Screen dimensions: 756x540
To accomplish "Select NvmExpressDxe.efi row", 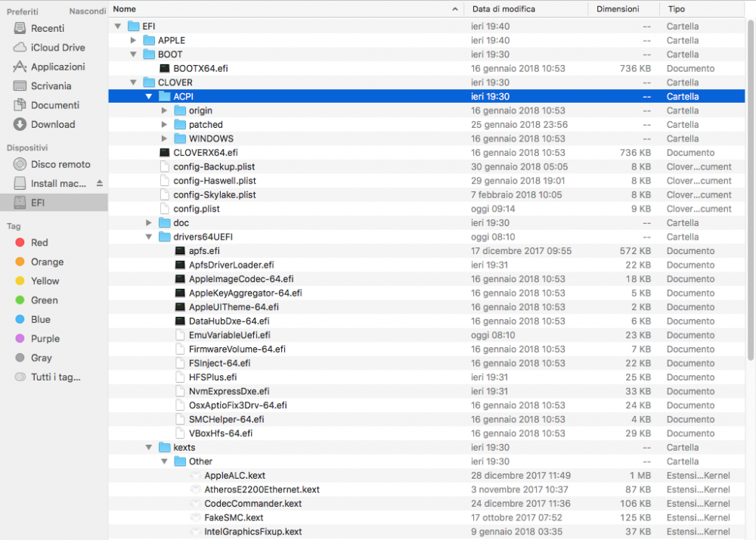I will pyautogui.click(x=426, y=392).
